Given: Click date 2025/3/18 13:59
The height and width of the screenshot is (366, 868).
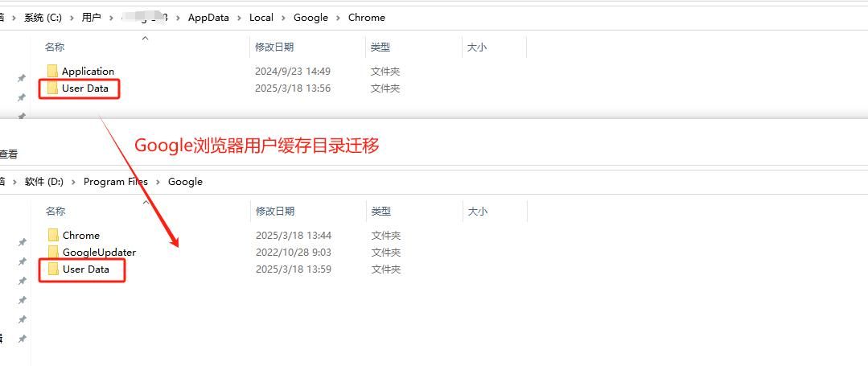Looking at the screenshot, I should click(294, 269).
